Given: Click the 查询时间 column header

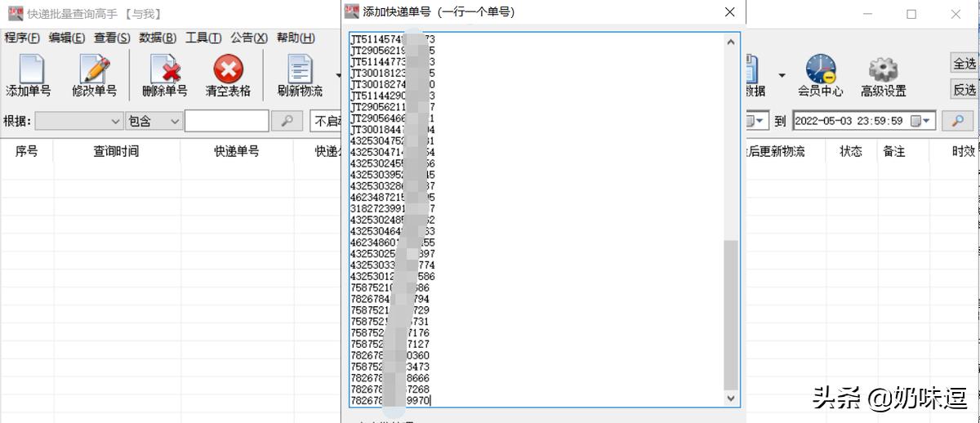Looking at the screenshot, I should [116, 151].
